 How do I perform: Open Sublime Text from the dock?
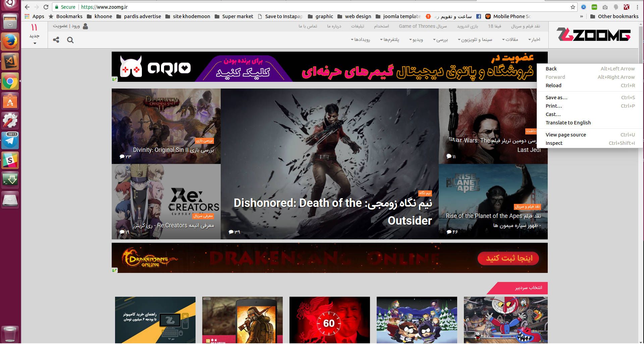click(10, 62)
